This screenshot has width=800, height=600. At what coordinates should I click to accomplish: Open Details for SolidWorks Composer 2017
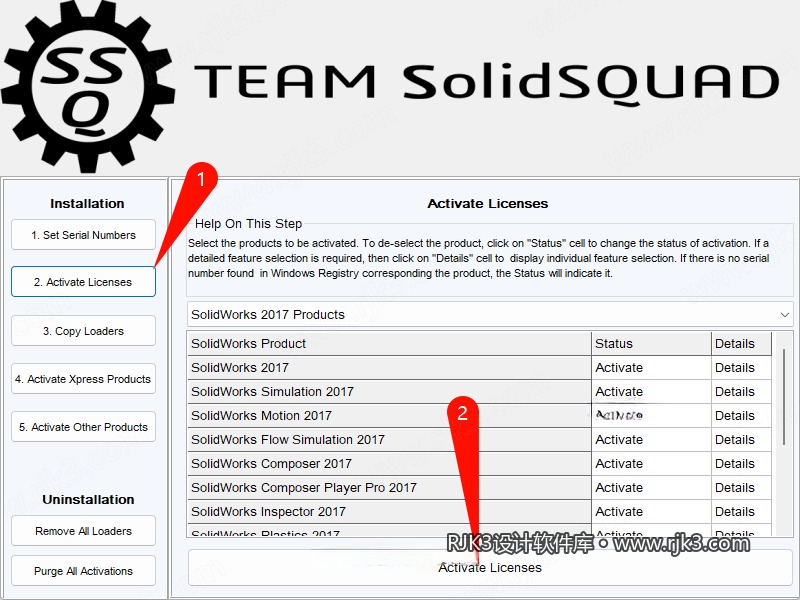[741, 463]
